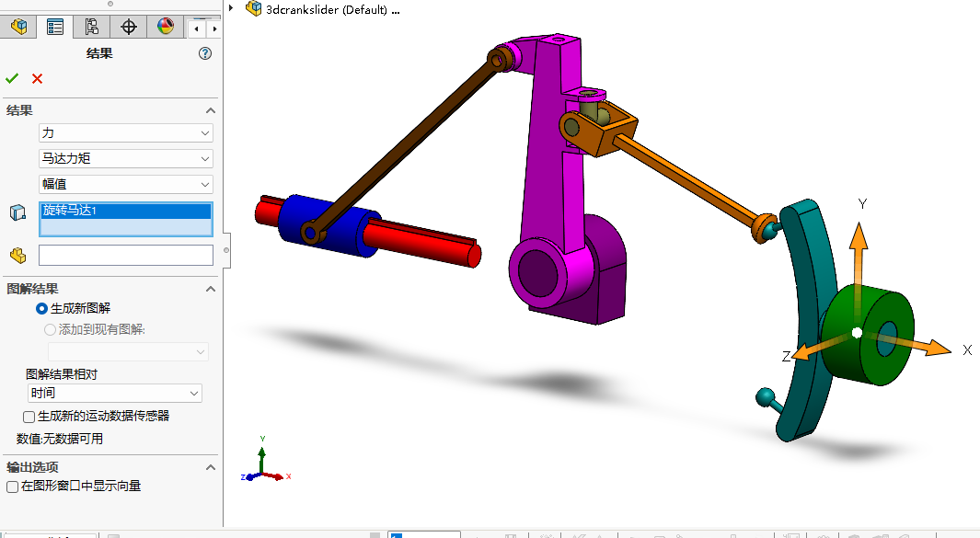Open the 马达力矩 subcategory dropdown
Screen dimensions: 980x538
coord(125,158)
